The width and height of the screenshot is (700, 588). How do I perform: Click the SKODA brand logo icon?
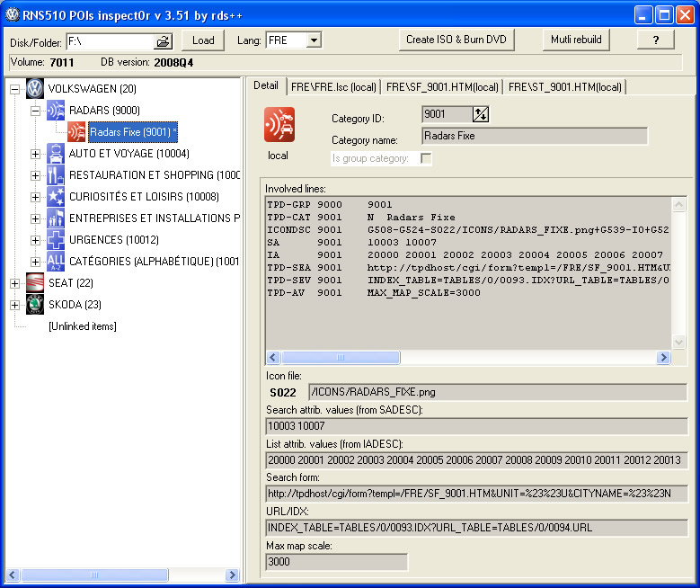click(35, 305)
